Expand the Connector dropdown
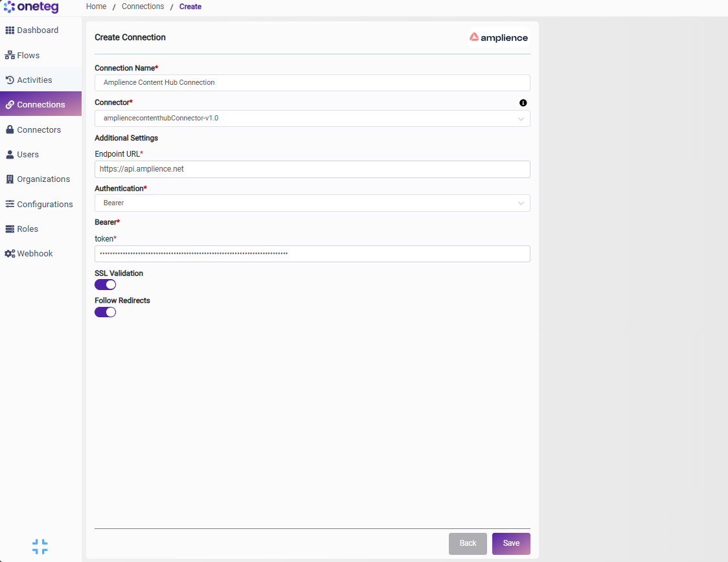Image resolution: width=728 pixels, height=562 pixels. pos(312,118)
